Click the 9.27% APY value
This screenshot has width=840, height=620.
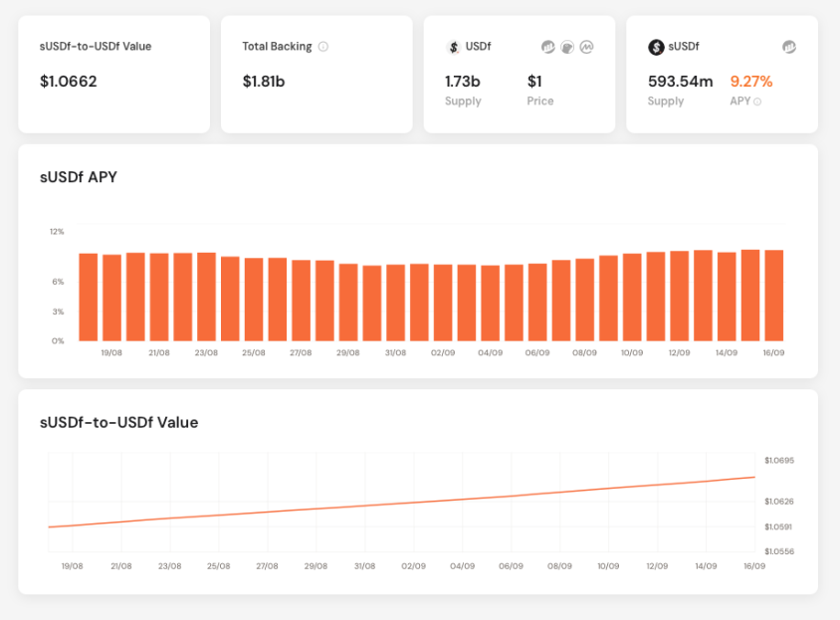tap(751, 82)
